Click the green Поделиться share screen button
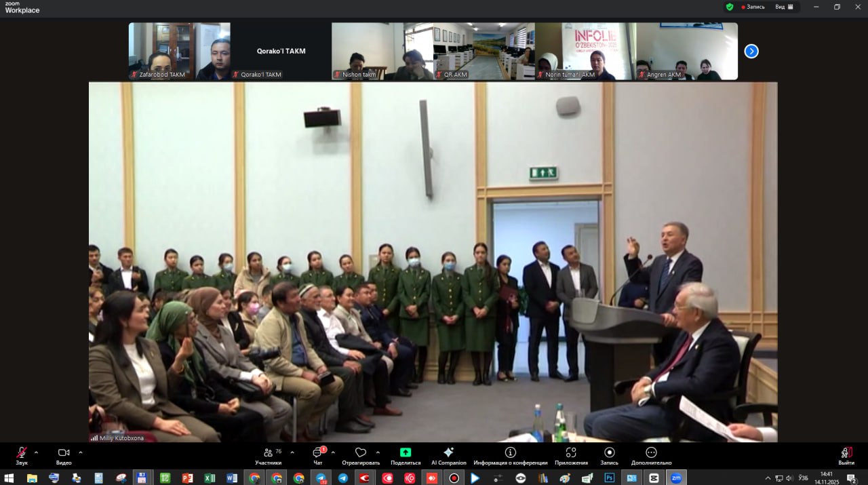Screen dimensions: 868x485 [x=406, y=455]
